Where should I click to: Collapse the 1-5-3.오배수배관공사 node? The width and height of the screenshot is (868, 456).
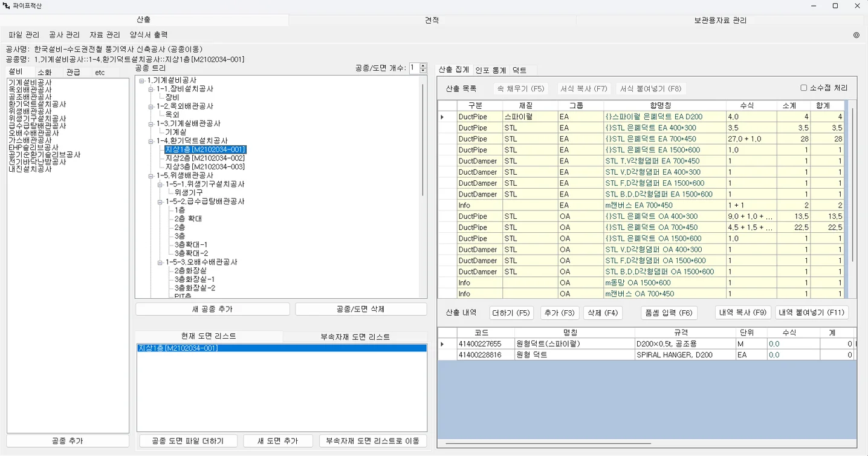160,262
